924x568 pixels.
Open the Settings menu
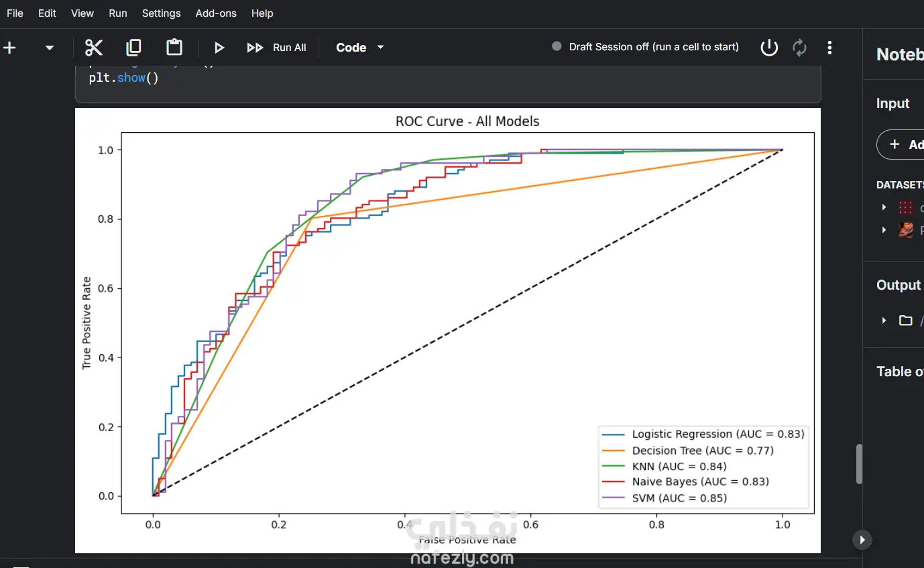tap(162, 13)
